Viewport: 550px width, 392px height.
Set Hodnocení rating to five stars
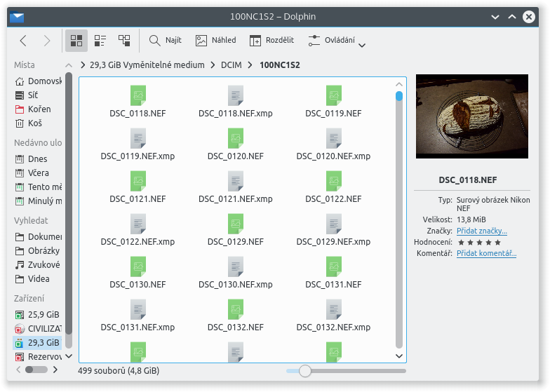pos(497,243)
